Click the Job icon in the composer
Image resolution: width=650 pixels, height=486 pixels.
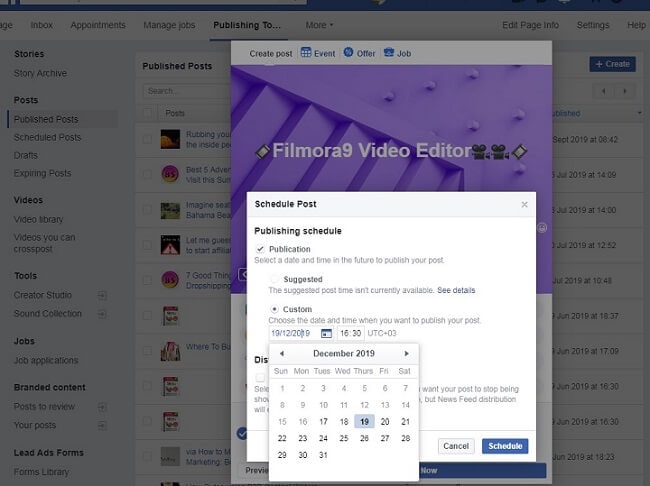pyautogui.click(x=389, y=53)
